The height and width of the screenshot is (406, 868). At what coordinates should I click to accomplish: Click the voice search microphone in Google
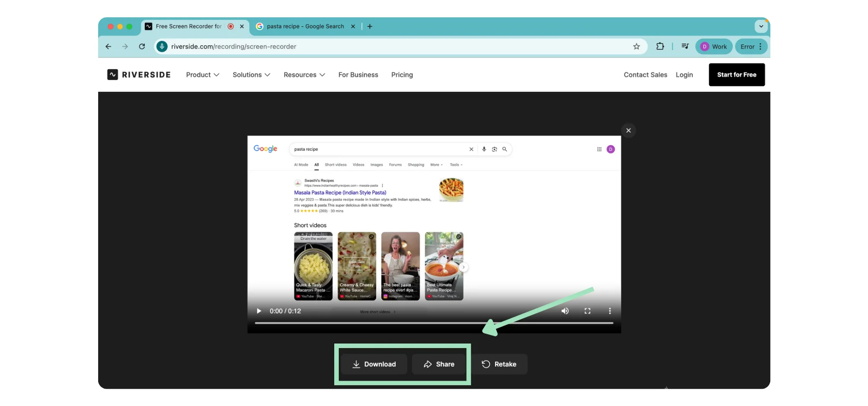484,149
